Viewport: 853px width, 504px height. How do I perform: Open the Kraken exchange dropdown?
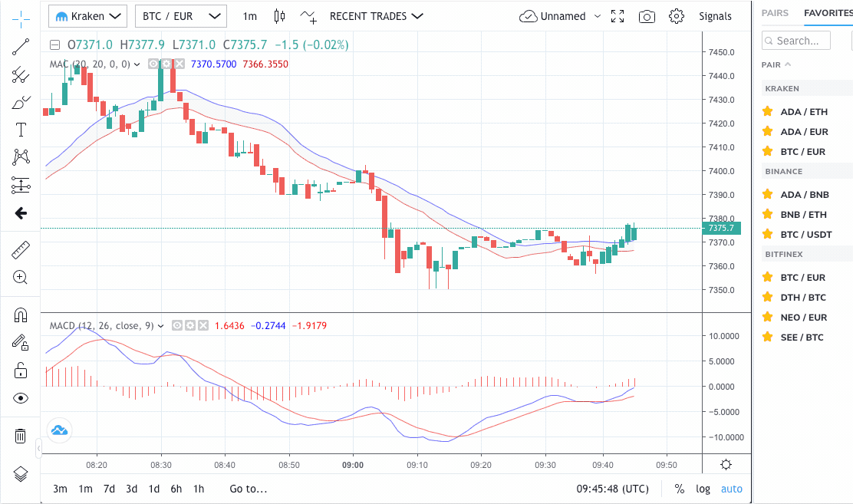click(x=87, y=16)
